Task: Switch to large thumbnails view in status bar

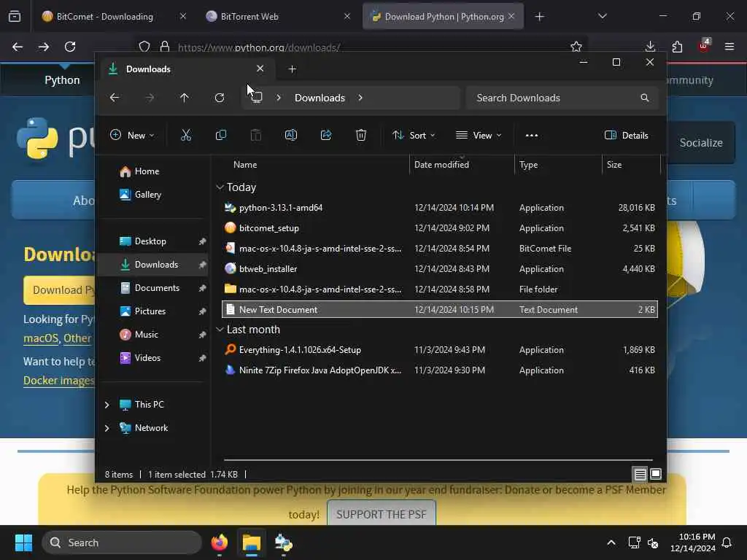Action: coord(656,474)
